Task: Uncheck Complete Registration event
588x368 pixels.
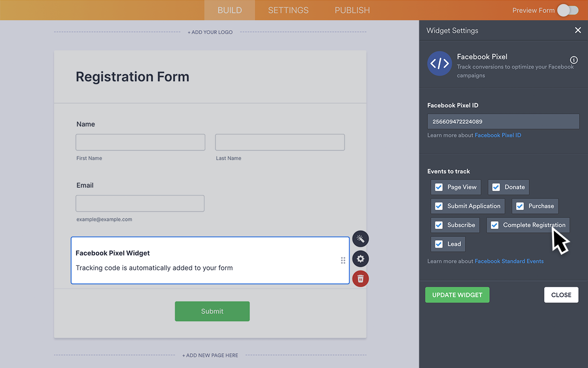Action: [x=494, y=225]
